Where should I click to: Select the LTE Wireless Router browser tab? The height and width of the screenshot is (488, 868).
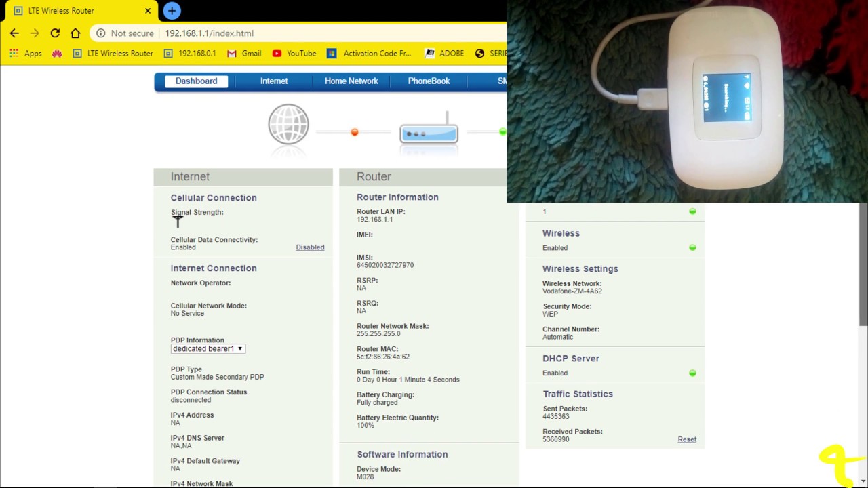tap(81, 11)
